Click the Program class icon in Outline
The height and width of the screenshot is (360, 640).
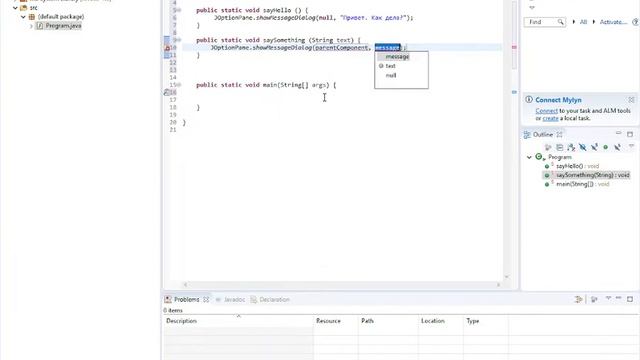pyautogui.click(x=540, y=157)
